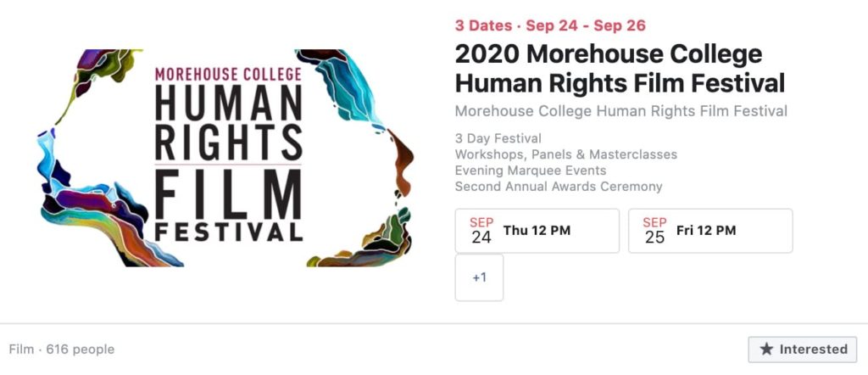Mark yourself as Interested in the event

point(802,350)
